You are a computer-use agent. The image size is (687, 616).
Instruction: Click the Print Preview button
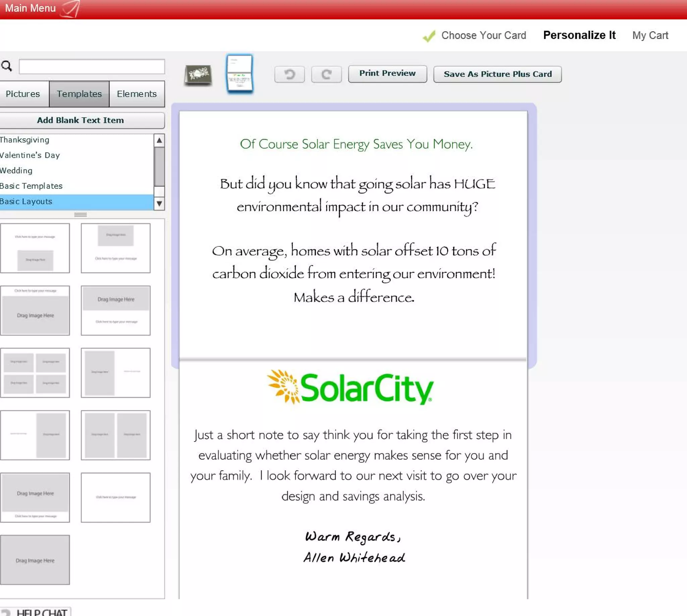tap(387, 74)
